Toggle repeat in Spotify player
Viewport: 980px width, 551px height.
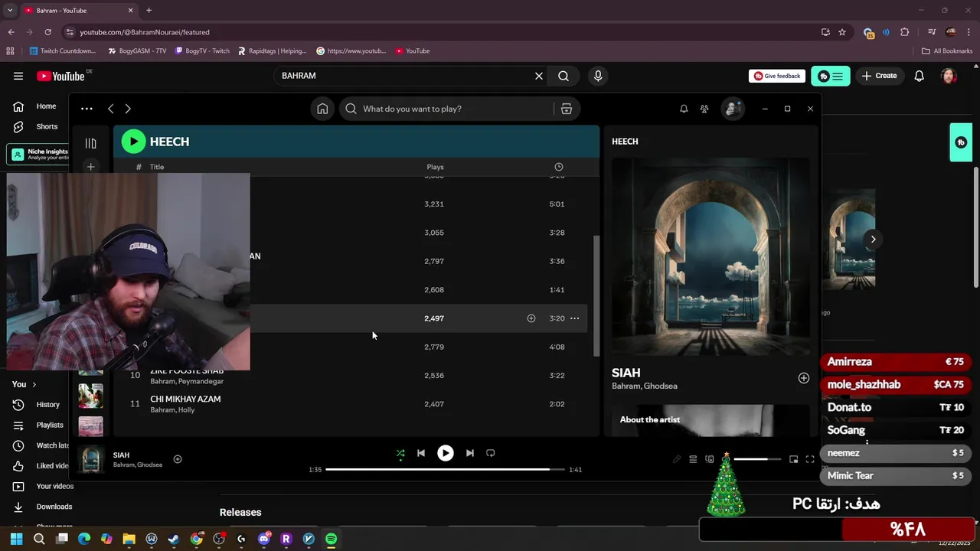[491, 453]
